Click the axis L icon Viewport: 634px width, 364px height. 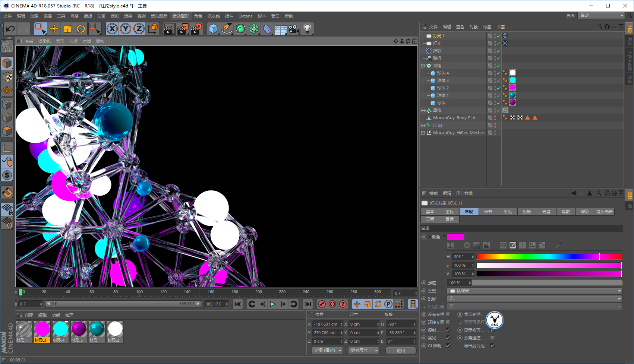tap(7, 148)
